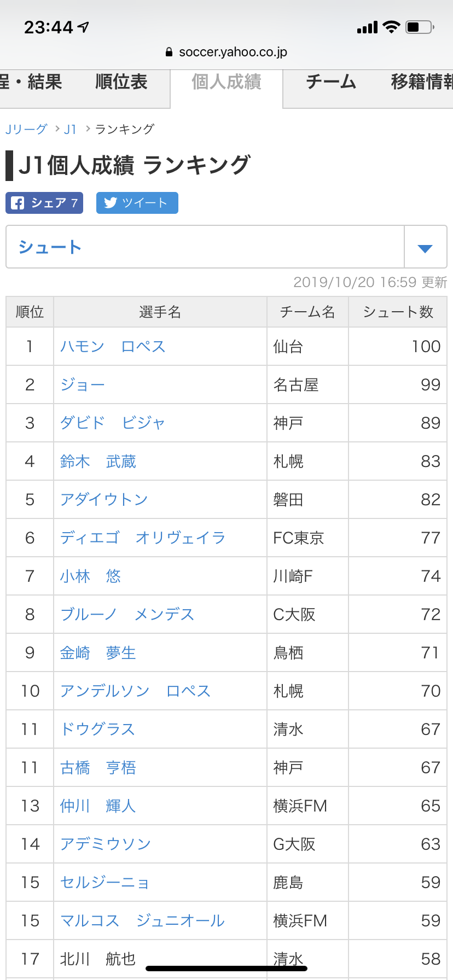Click the Facebook share icon
Screen dimensions: 453x980
(x=18, y=203)
